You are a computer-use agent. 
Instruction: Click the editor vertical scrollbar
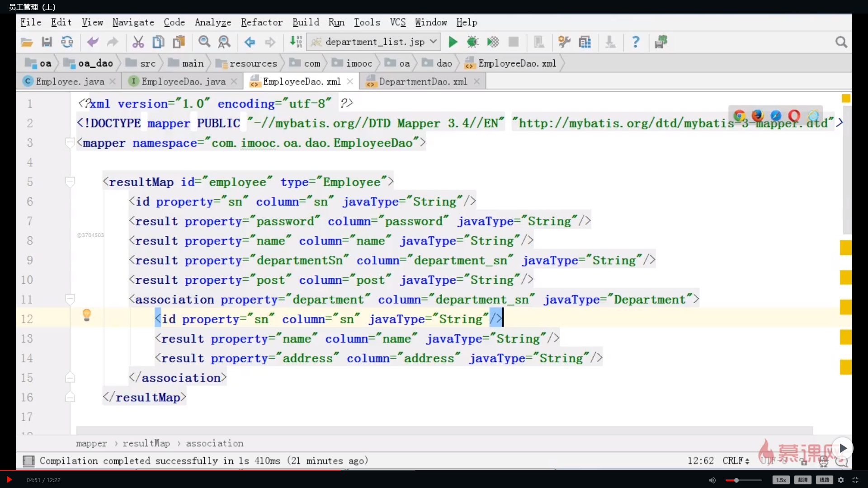click(847, 169)
